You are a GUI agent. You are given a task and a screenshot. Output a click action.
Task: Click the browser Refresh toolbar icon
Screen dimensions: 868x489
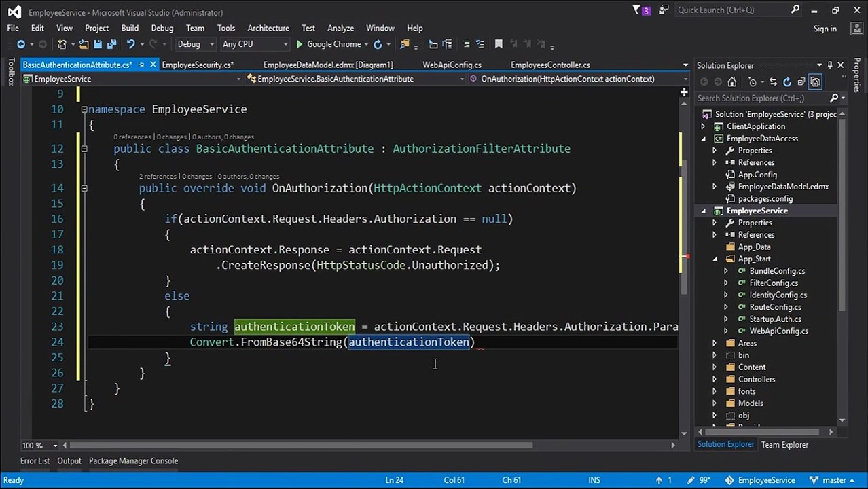tap(378, 44)
